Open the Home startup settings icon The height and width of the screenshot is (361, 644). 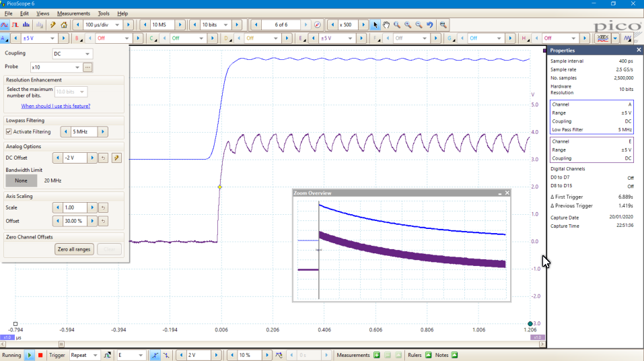pyautogui.click(x=64, y=25)
